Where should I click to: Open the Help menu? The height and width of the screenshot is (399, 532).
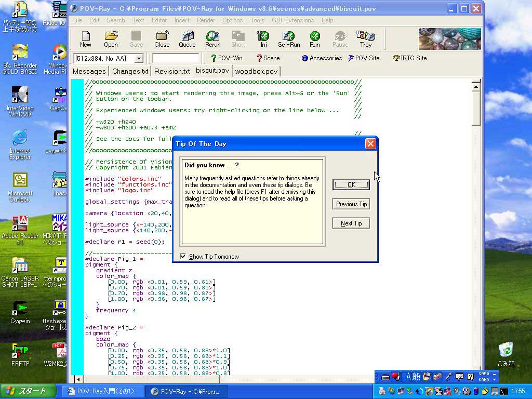coord(327,20)
